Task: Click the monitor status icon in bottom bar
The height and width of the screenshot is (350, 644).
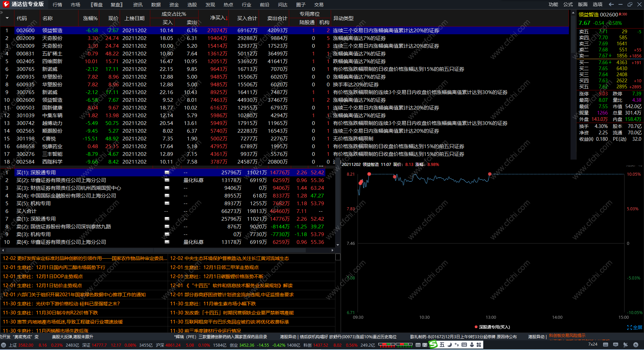Action: pyautogui.click(x=615, y=345)
